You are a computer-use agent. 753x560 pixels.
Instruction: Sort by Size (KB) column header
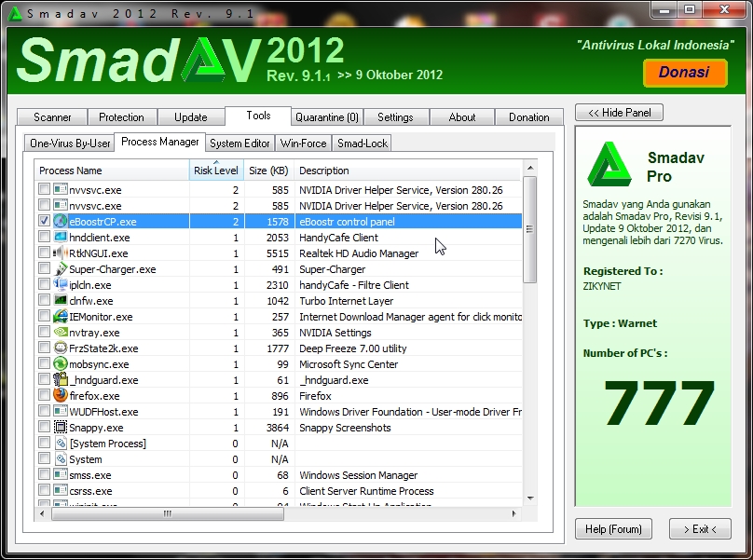pos(269,171)
